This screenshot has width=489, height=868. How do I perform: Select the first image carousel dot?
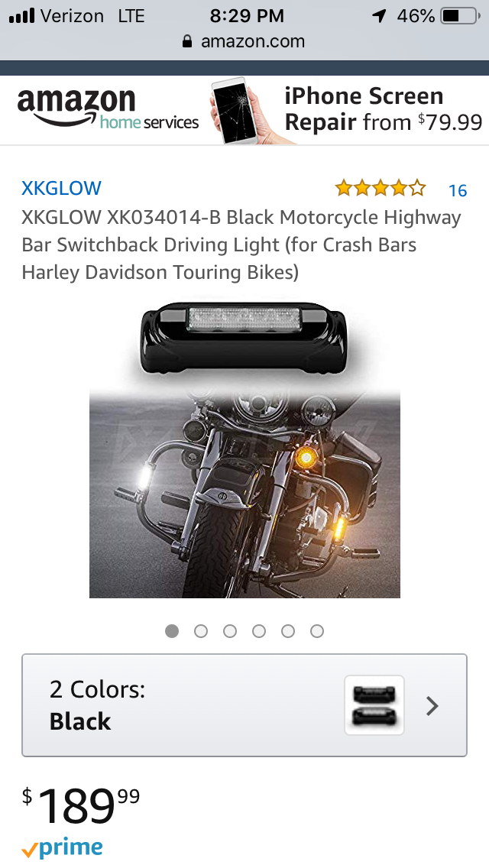pyautogui.click(x=172, y=631)
